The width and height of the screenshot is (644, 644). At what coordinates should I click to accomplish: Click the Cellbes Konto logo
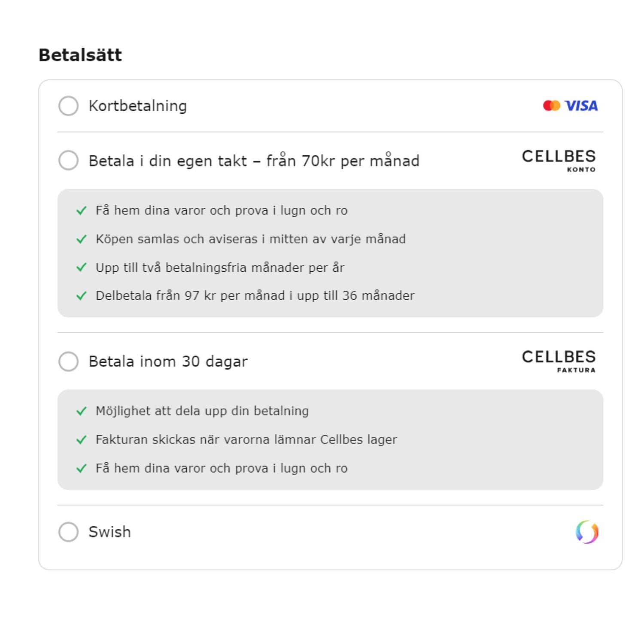(559, 161)
